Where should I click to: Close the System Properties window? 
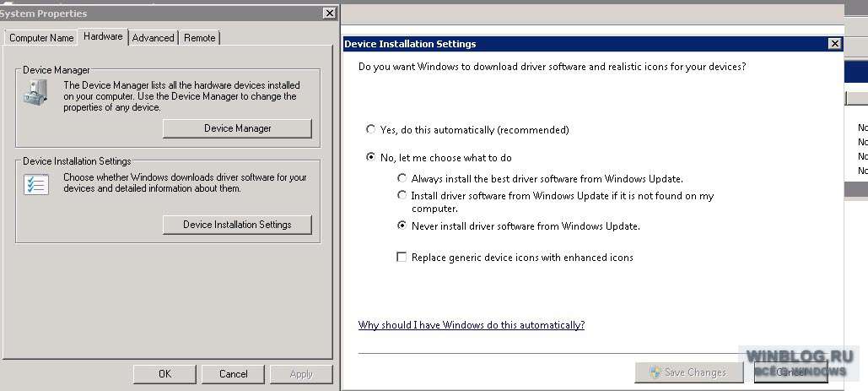(x=329, y=14)
